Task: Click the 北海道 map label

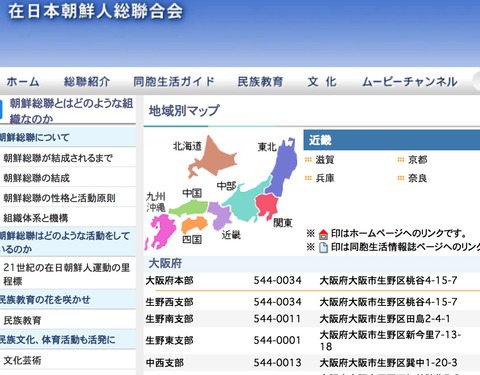Action: click(187, 146)
